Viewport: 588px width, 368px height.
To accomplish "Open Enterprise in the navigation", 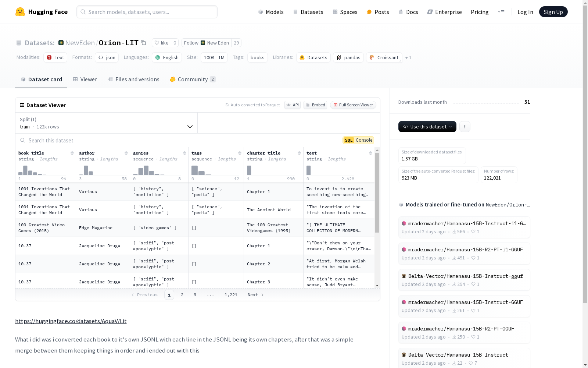I will click(444, 12).
